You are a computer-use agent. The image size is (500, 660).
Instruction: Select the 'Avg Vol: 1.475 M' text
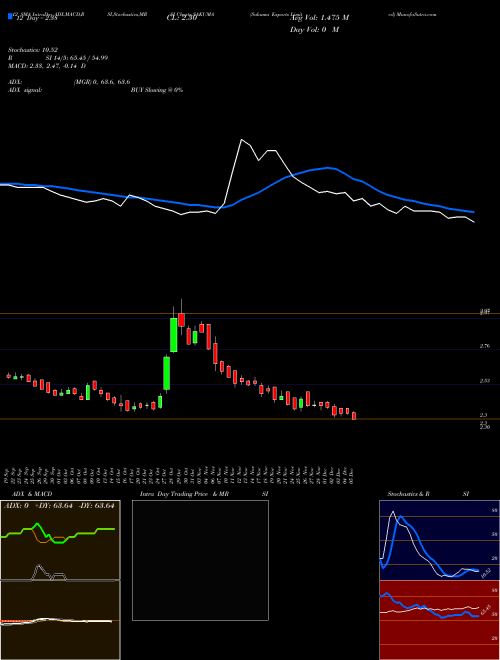319,18
